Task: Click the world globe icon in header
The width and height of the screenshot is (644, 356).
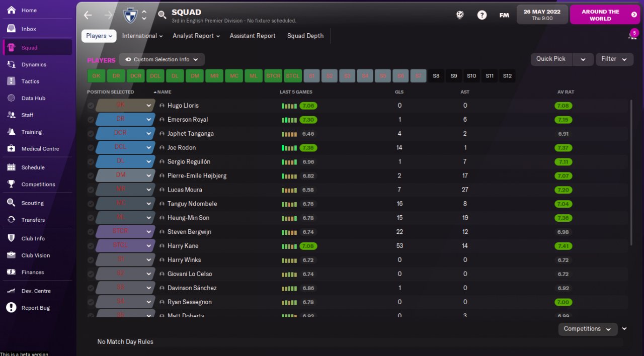Action: [460, 15]
